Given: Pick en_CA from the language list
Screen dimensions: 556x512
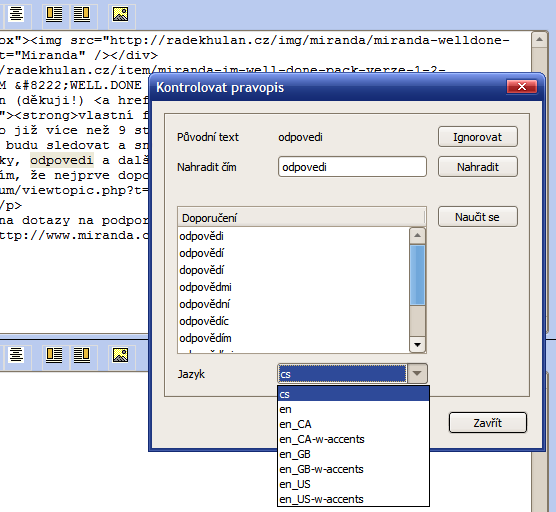Looking at the screenshot, I should tap(353, 424).
